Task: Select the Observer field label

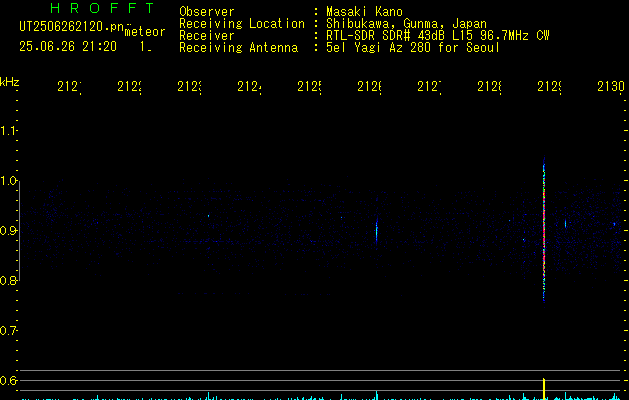Action: click(x=207, y=12)
